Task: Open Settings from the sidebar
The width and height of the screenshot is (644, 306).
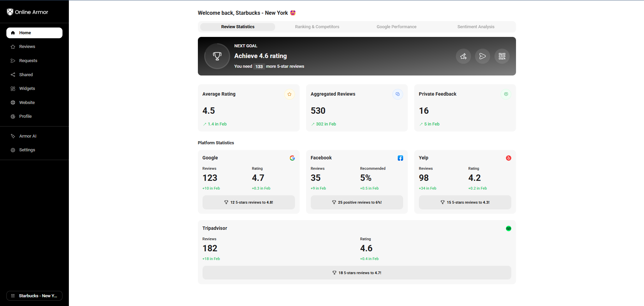Action: (x=27, y=150)
